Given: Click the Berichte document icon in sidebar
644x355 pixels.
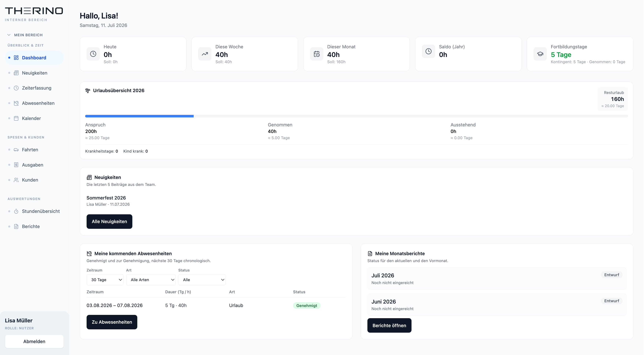Looking at the screenshot, I should [16, 226].
